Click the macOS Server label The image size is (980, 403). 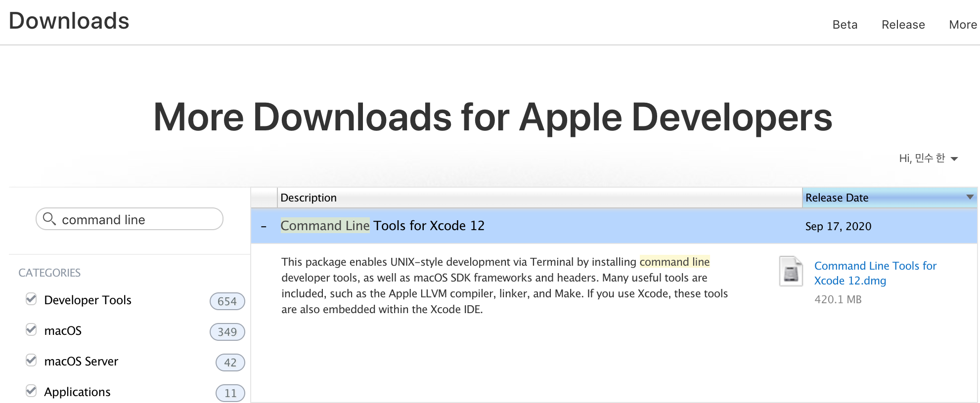point(81,361)
